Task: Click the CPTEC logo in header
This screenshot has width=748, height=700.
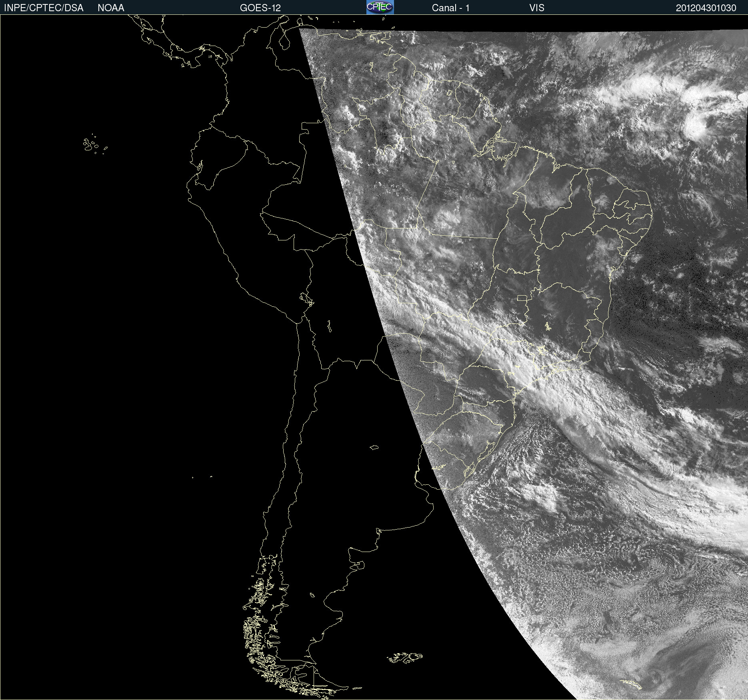Action: coord(380,7)
